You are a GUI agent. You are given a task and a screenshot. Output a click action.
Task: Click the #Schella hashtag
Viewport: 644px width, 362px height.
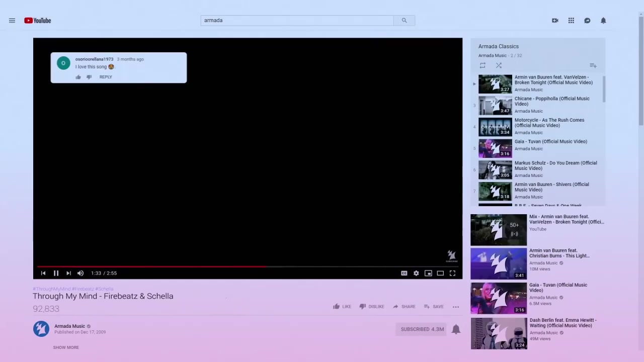coord(104,289)
